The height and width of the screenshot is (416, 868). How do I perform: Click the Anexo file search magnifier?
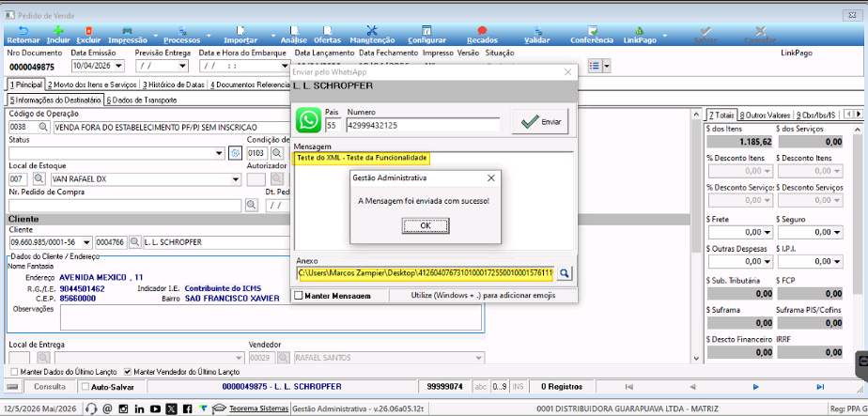565,272
